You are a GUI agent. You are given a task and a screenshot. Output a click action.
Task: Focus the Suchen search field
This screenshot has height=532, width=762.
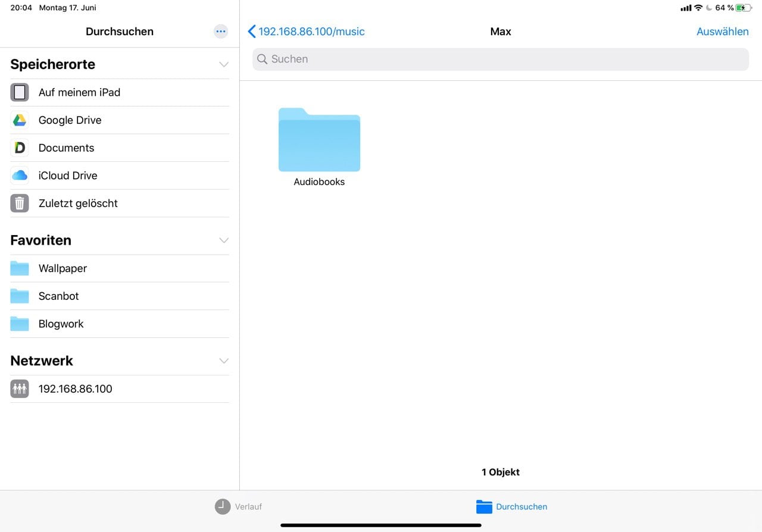[501, 59]
